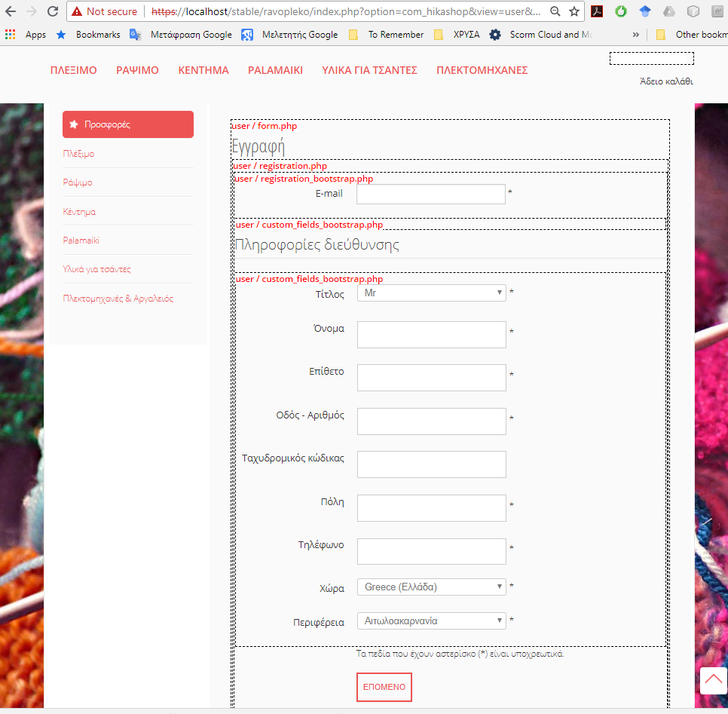Open the ΠΛΕΚΤΟΜΗΧΑΝΕΣ menu
728x714 pixels.
point(482,70)
